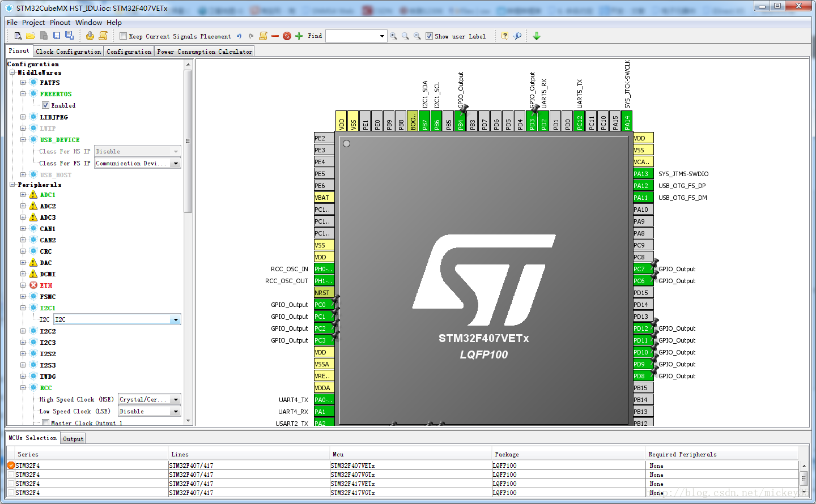
Task: Open High Speed Clock (HSE) dropdown
Action: click(x=176, y=400)
